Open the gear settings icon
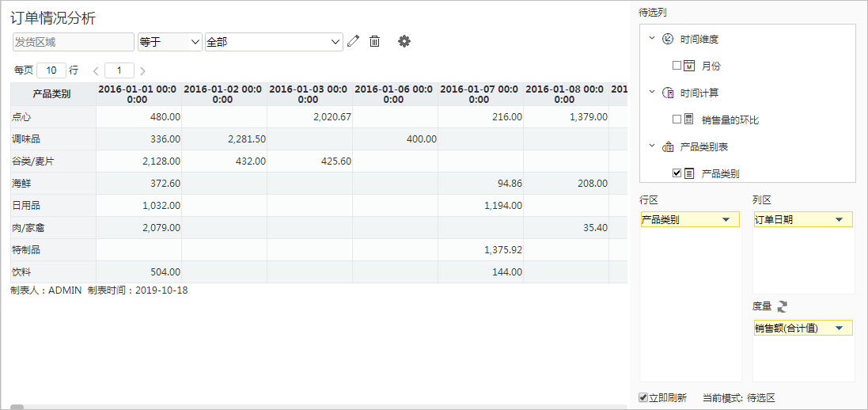Image resolution: width=868 pixels, height=410 pixels. point(404,41)
